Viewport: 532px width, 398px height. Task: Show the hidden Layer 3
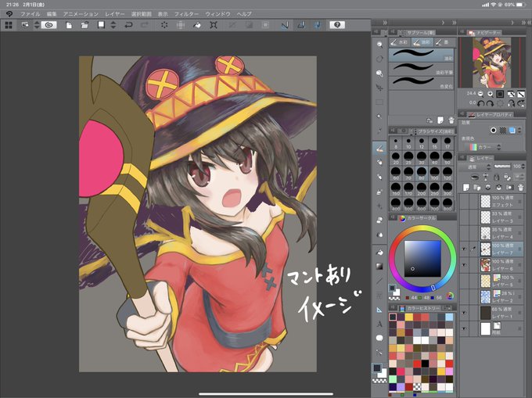pos(464,217)
